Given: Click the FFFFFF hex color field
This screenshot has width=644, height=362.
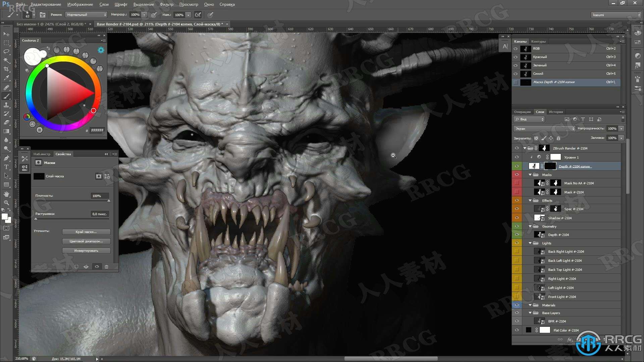Looking at the screenshot, I should (97, 131).
